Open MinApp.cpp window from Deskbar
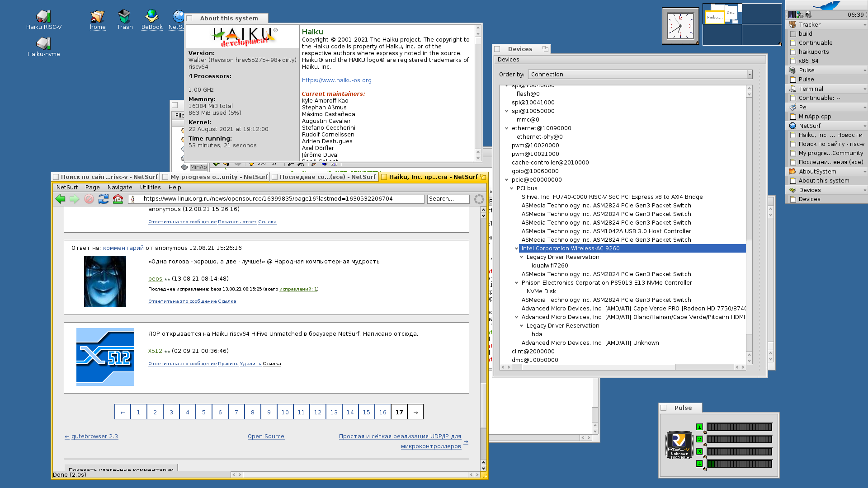 click(826, 117)
